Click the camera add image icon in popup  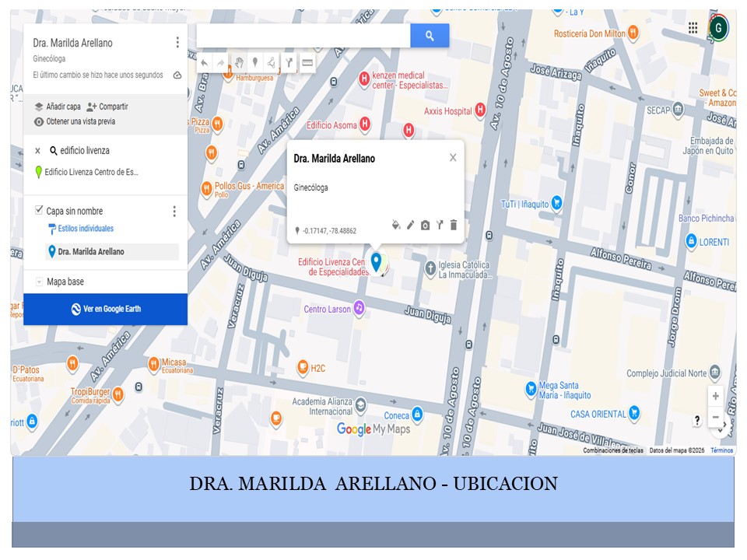click(x=425, y=226)
